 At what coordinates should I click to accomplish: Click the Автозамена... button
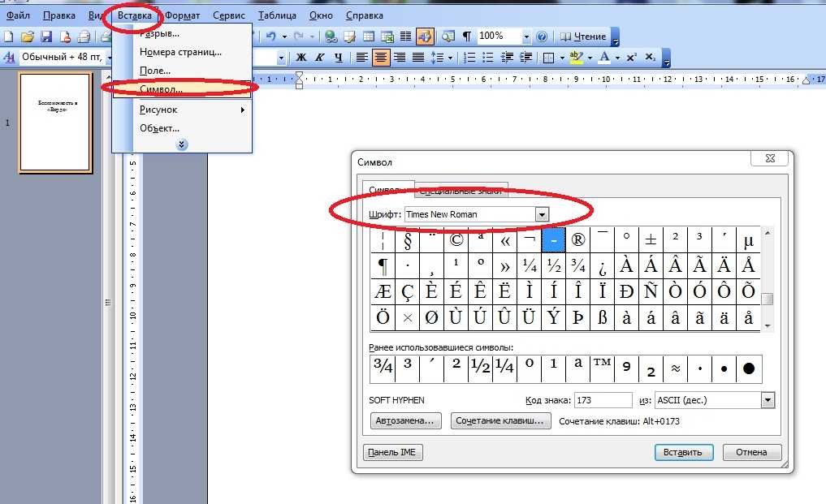pyautogui.click(x=405, y=420)
